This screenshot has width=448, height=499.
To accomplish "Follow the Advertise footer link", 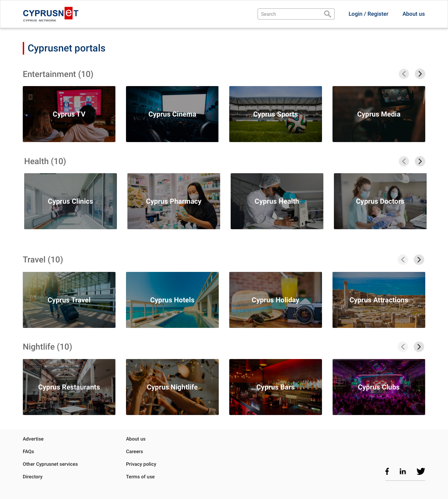I will point(33,439).
